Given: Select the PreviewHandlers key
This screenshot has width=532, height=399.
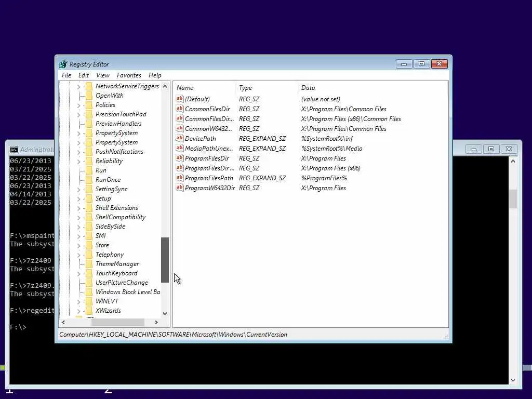Looking at the screenshot, I should [x=118, y=124].
